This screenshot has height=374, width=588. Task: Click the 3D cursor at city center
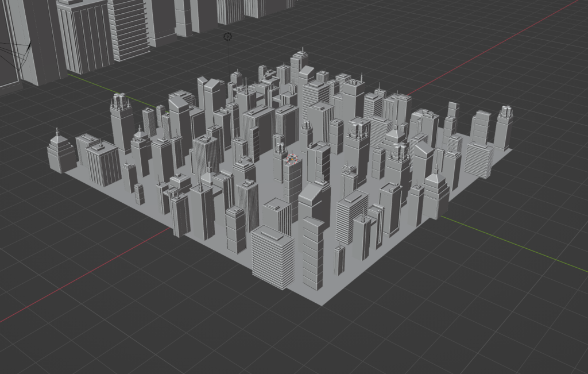coord(292,160)
